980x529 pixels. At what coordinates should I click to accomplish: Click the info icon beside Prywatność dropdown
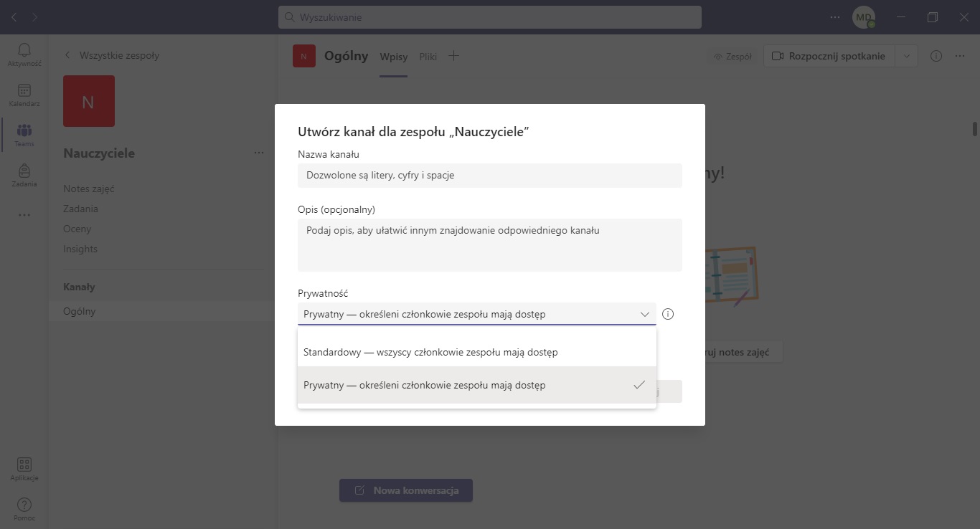668,314
